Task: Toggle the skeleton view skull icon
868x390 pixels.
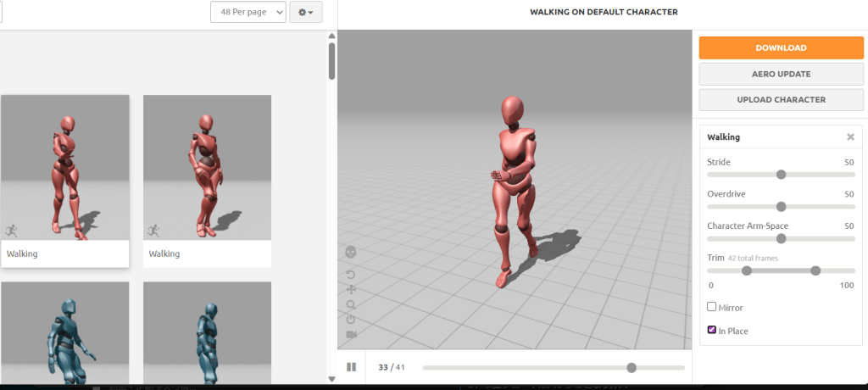Action: pyautogui.click(x=351, y=253)
